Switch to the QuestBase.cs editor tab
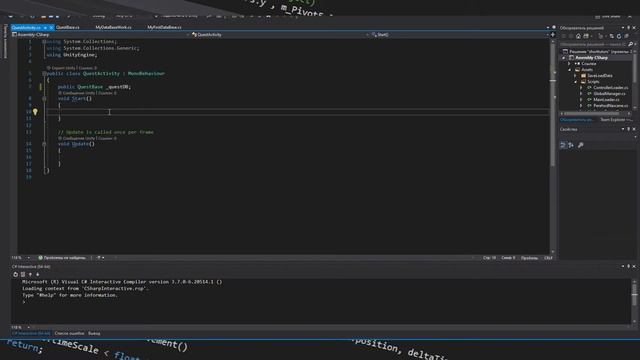Viewport: 640px width, 360px height. tap(68, 27)
